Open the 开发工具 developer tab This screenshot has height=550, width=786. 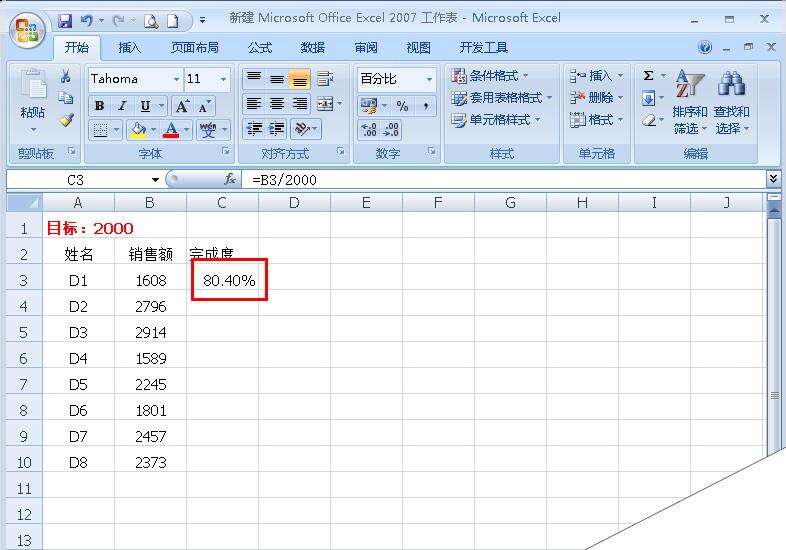point(483,48)
